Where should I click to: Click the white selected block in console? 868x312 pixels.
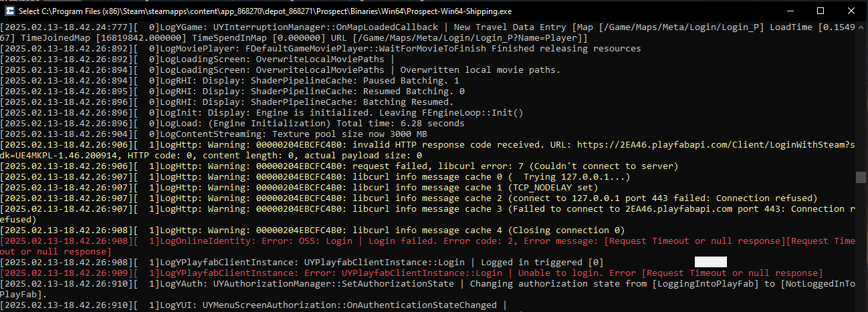(x=710, y=262)
